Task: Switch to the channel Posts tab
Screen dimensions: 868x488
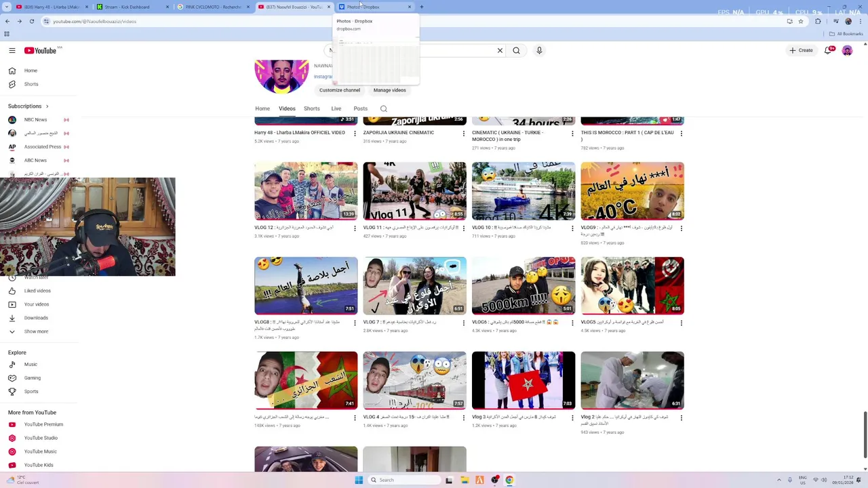Action: click(x=361, y=108)
